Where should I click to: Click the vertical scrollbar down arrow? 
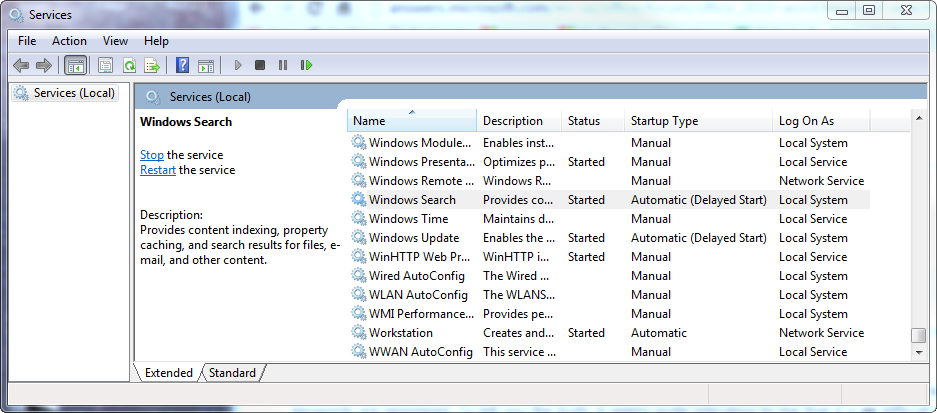[x=919, y=353]
